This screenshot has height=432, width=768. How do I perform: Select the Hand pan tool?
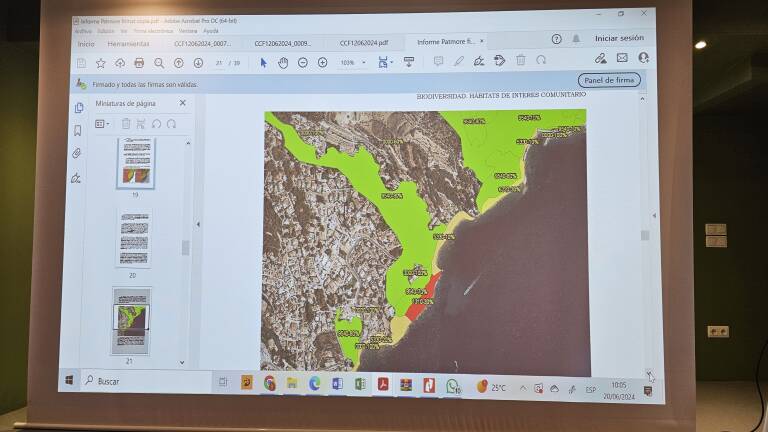283,63
